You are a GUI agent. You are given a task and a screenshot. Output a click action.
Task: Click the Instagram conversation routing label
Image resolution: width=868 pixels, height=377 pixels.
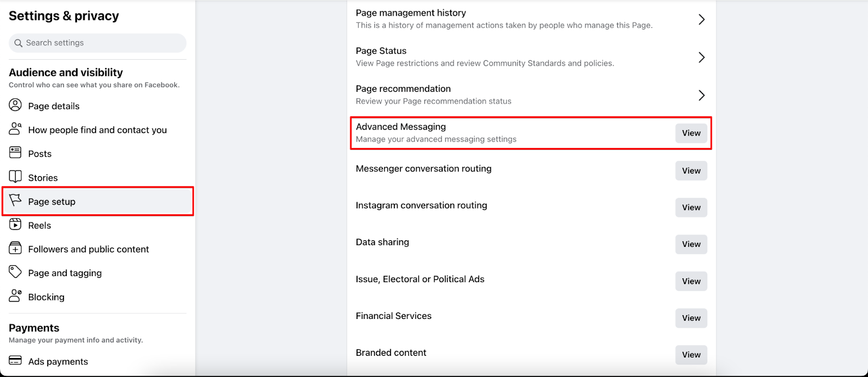coord(422,206)
